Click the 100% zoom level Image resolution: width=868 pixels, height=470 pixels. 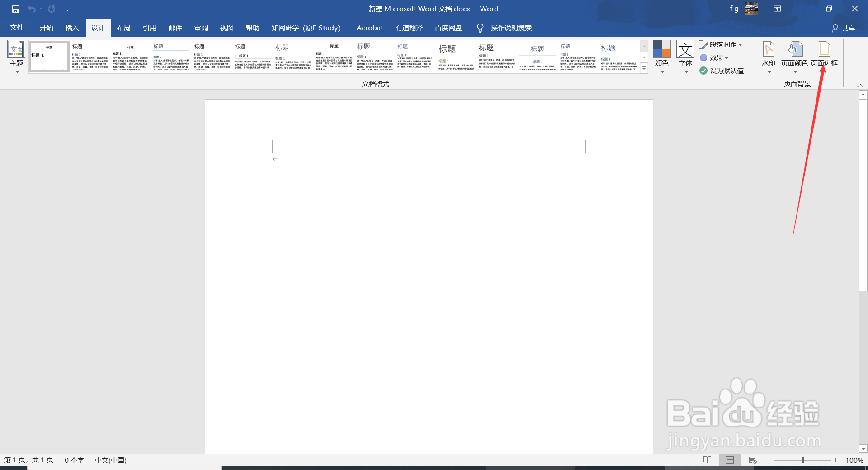(854, 460)
